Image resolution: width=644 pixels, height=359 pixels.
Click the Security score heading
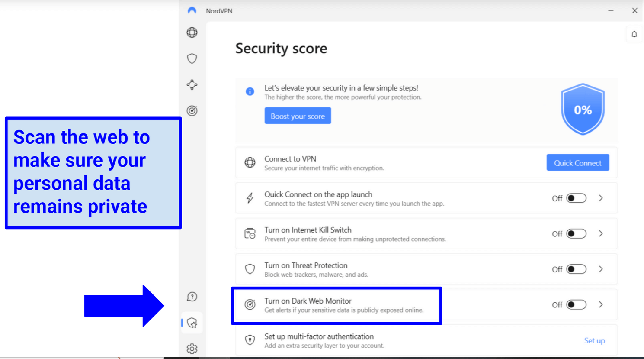point(281,48)
